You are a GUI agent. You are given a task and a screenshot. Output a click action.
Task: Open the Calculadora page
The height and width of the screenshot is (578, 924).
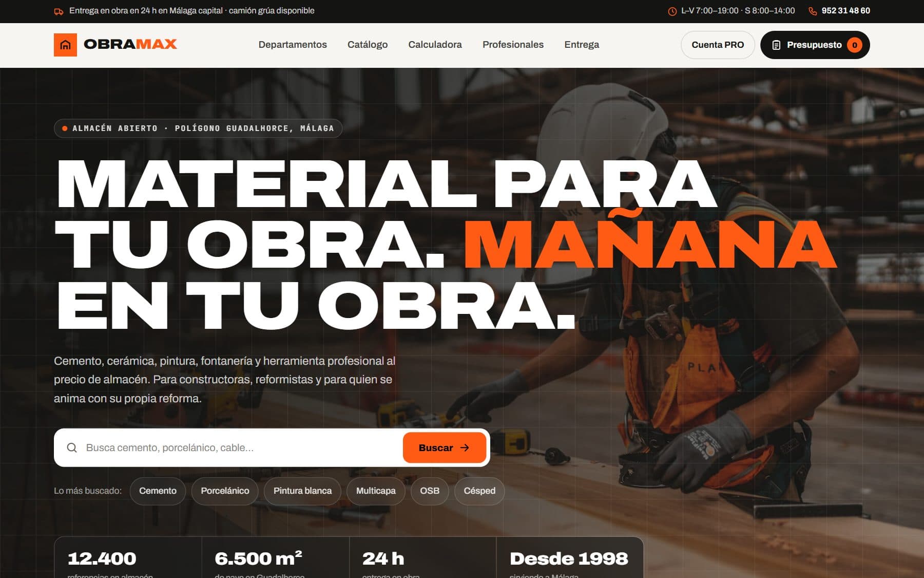[x=435, y=45]
